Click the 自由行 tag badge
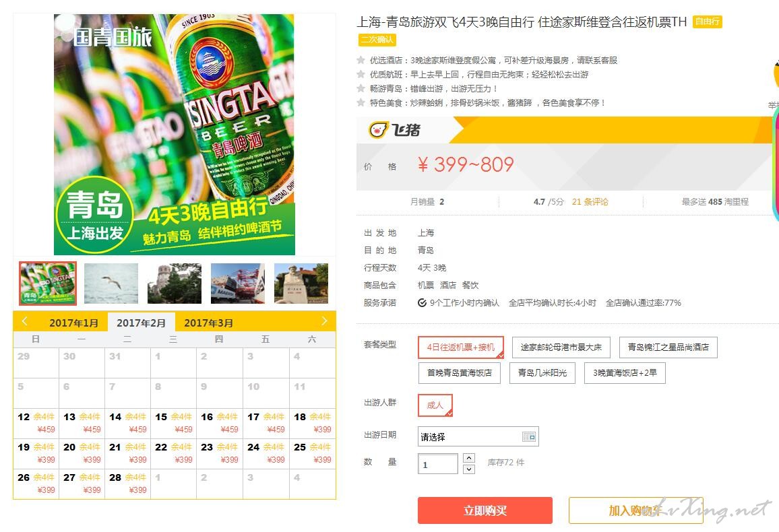 [x=708, y=22]
